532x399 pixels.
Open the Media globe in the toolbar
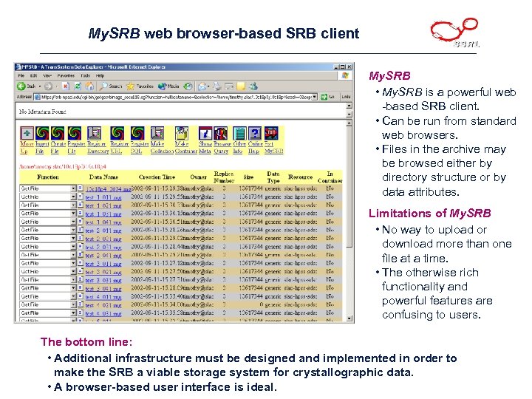(168, 86)
